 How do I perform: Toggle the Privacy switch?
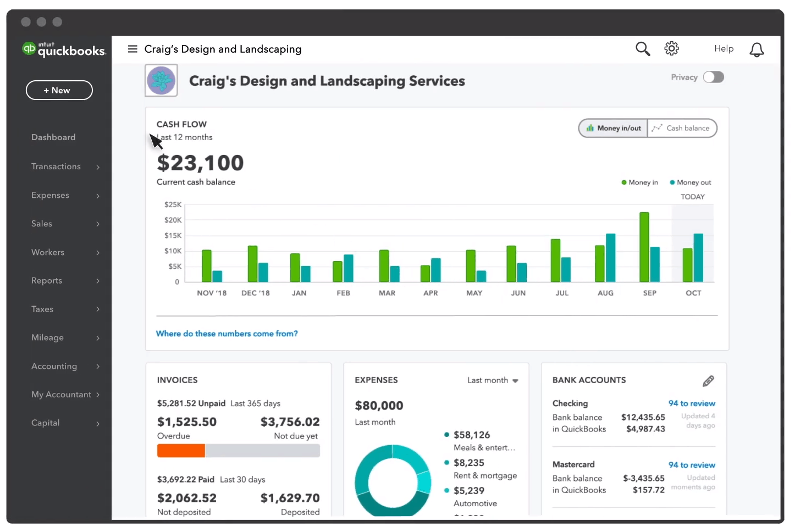coord(714,77)
